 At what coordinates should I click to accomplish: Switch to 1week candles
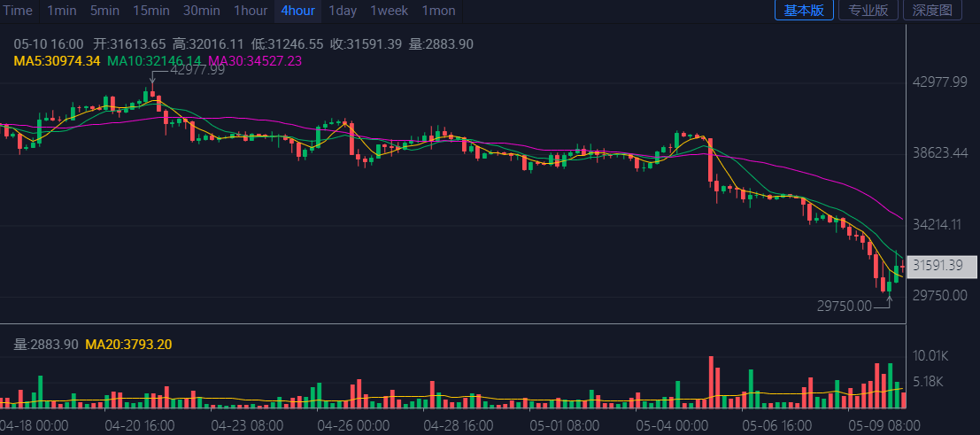point(389,11)
